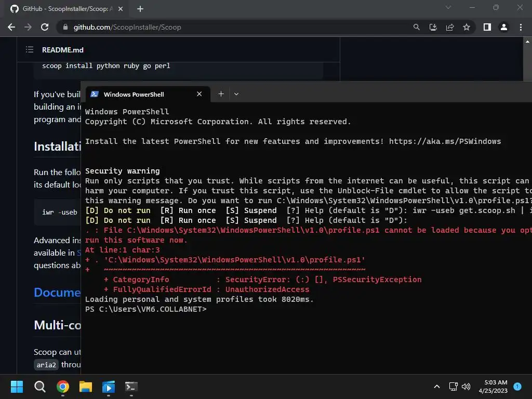Share this page icon
532x399 pixels.
pos(450,27)
